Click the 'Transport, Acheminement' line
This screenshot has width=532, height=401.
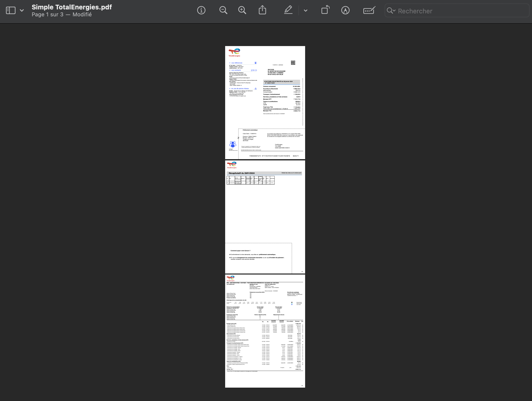(282, 94)
